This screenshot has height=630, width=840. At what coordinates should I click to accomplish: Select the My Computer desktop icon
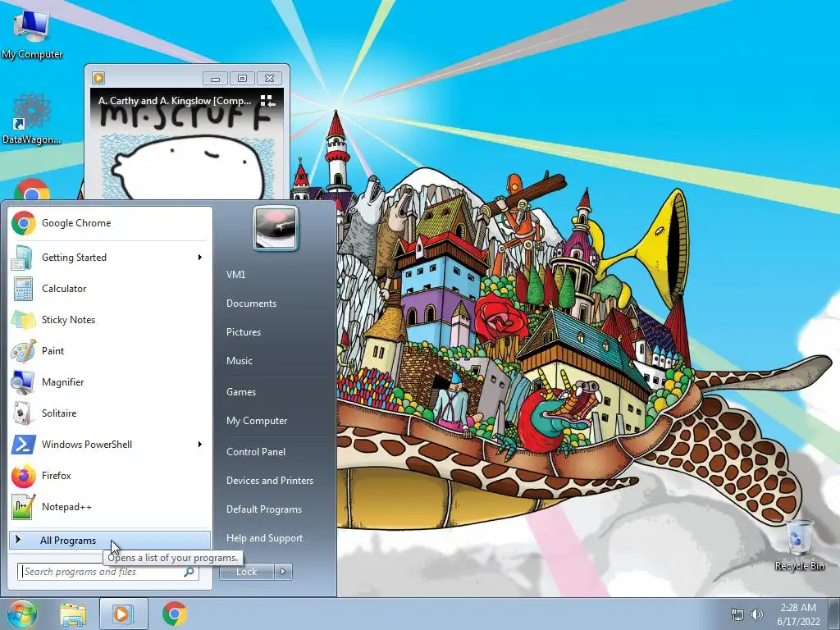pos(32,34)
